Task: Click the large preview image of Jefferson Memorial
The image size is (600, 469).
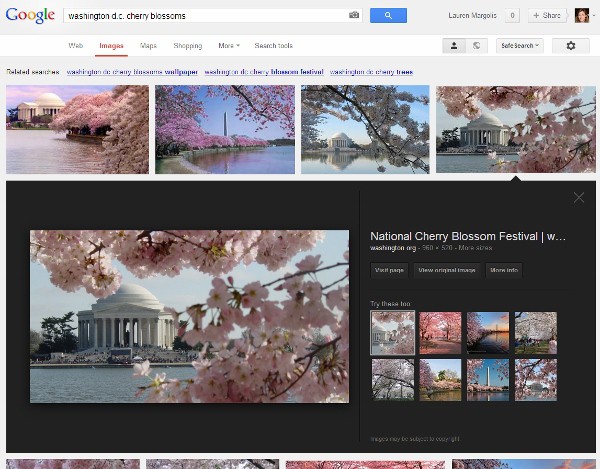Action: tap(189, 316)
